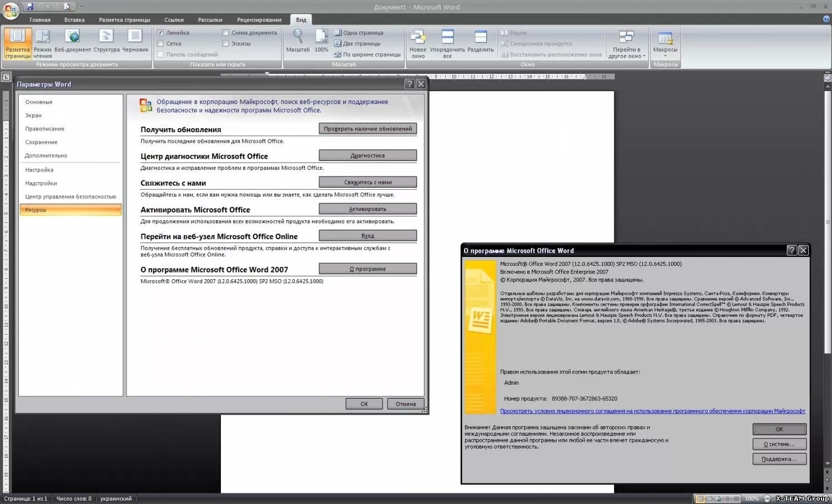Click the Диагностика button
This screenshot has width=832, height=504.
(x=368, y=155)
